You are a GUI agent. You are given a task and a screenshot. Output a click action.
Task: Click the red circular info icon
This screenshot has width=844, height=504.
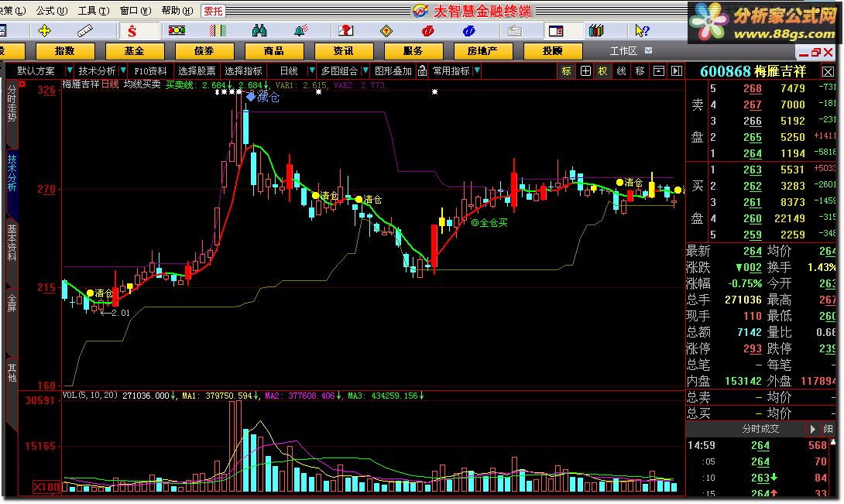coord(428,31)
